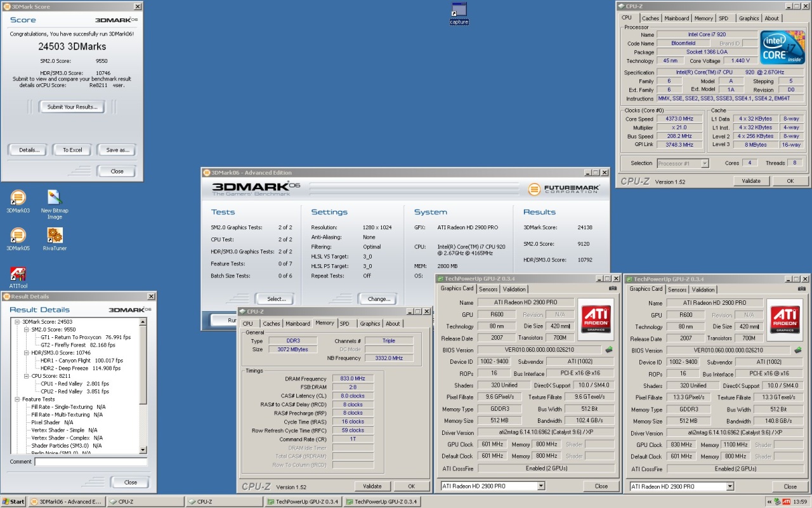812x508 pixels.
Task: Open Details... in the 3DMark Score window
Action: (27, 150)
